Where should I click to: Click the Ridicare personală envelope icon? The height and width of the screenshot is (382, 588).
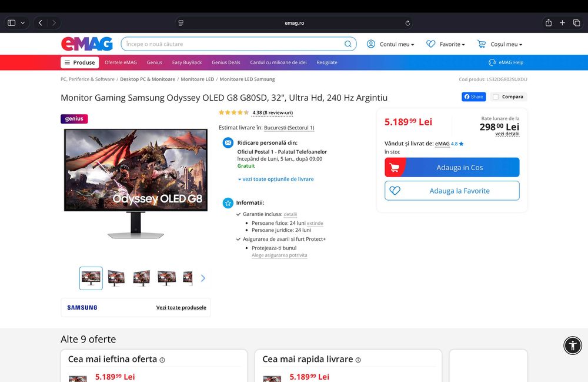tap(228, 143)
